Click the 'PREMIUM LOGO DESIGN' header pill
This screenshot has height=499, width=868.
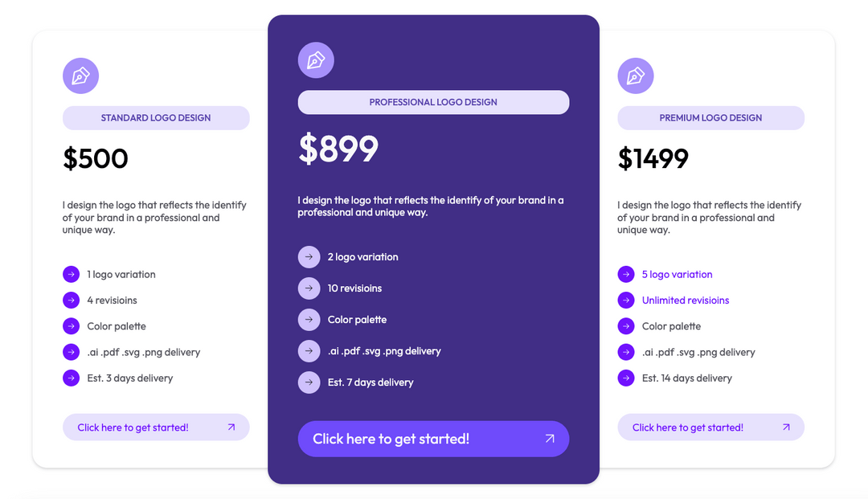click(x=710, y=118)
